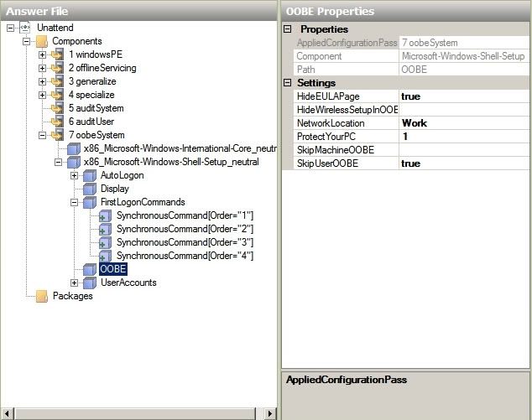532x420 pixels.
Task: Click the empty SkipMachineOOBE value field
Action: pyautogui.click(x=463, y=150)
